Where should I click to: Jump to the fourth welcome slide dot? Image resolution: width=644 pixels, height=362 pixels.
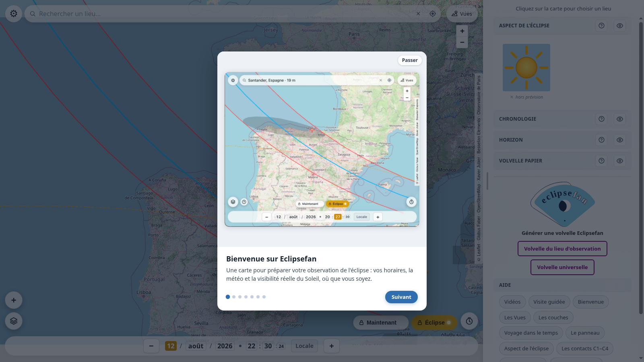(246, 297)
